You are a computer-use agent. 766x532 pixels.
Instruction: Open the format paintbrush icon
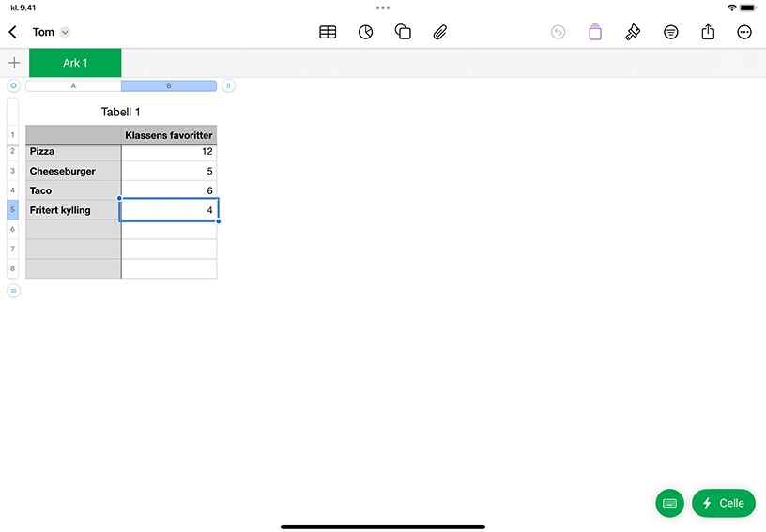tap(633, 32)
